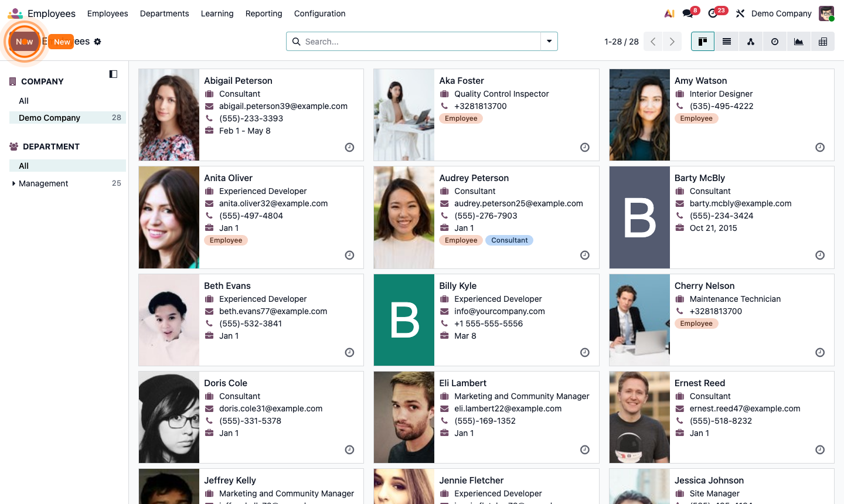Screen dimensions: 844x504
Task: Open Employees view settings gear
Action: tap(97, 42)
